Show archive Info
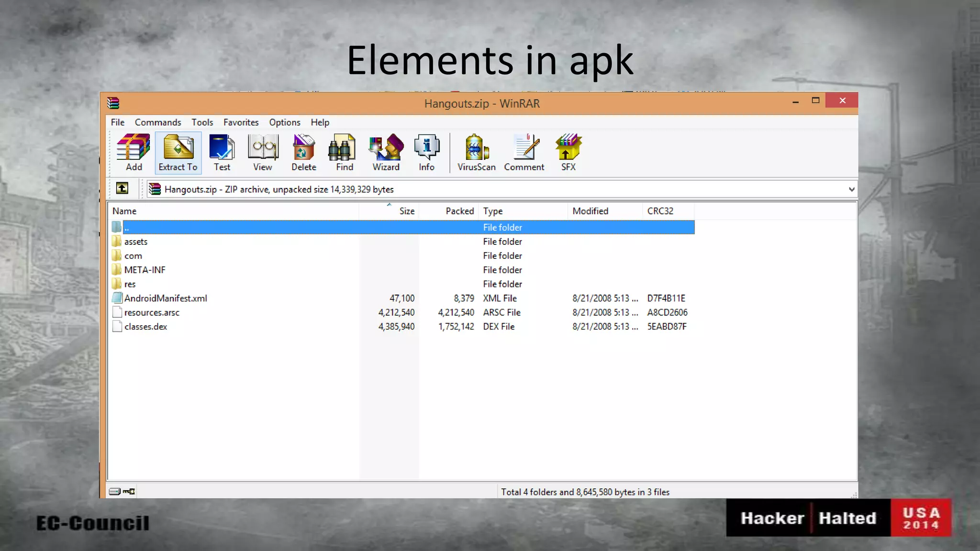 [426, 152]
